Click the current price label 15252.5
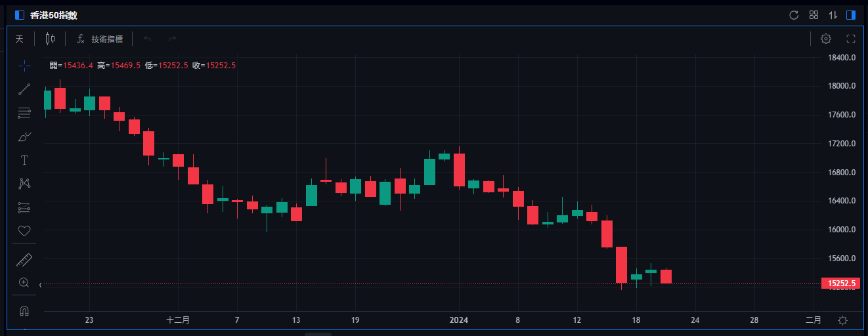Screen dimensions: 868x336 click(x=840, y=283)
